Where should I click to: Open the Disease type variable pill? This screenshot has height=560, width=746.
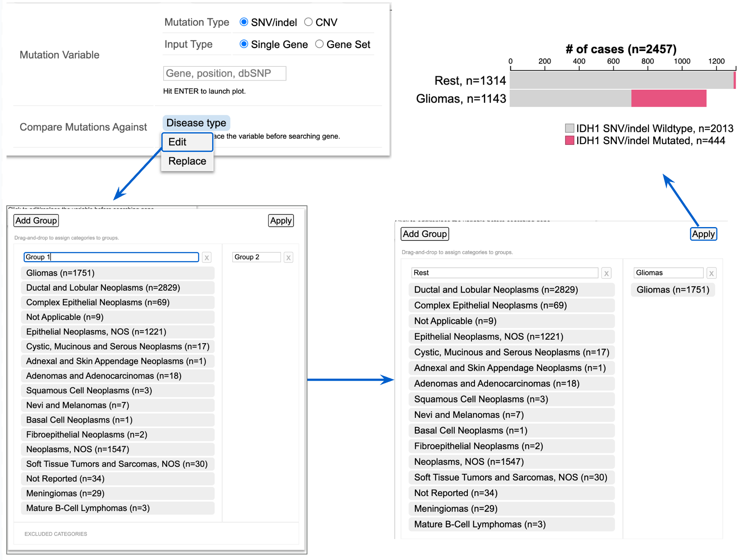click(196, 123)
